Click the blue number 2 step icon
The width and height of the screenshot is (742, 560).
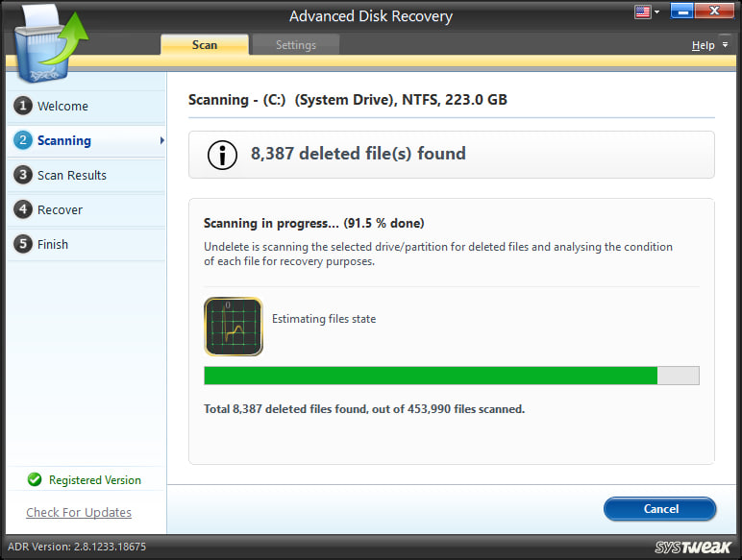pos(23,140)
